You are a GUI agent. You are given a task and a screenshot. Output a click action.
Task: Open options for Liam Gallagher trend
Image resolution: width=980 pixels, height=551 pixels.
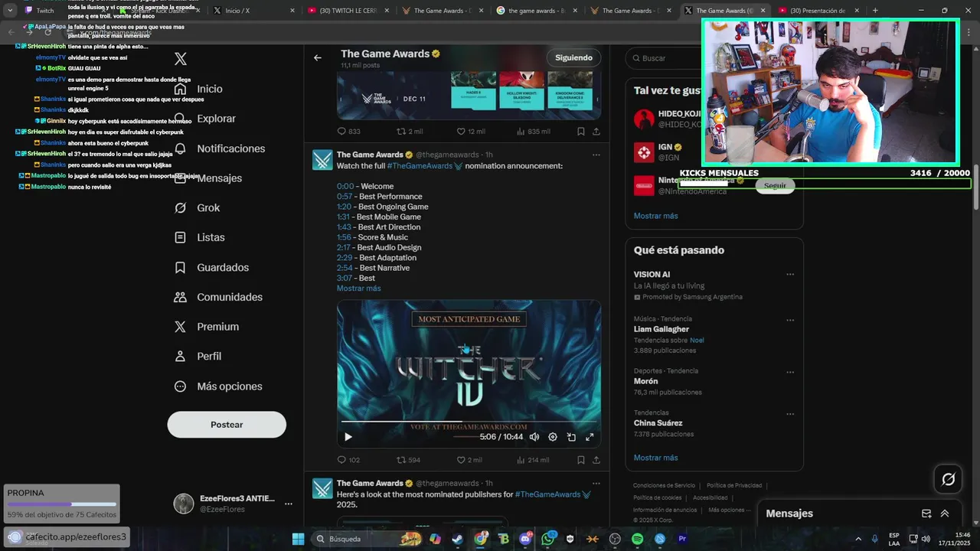pyautogui.click(x=790, y=320)
